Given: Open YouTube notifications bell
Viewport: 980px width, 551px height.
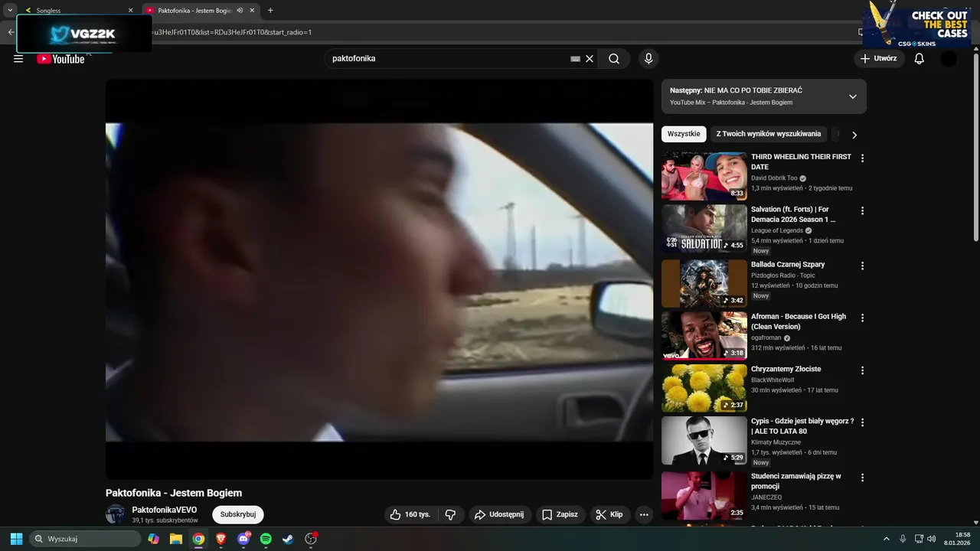Looking at the screenshot, I should click(920, 58).
